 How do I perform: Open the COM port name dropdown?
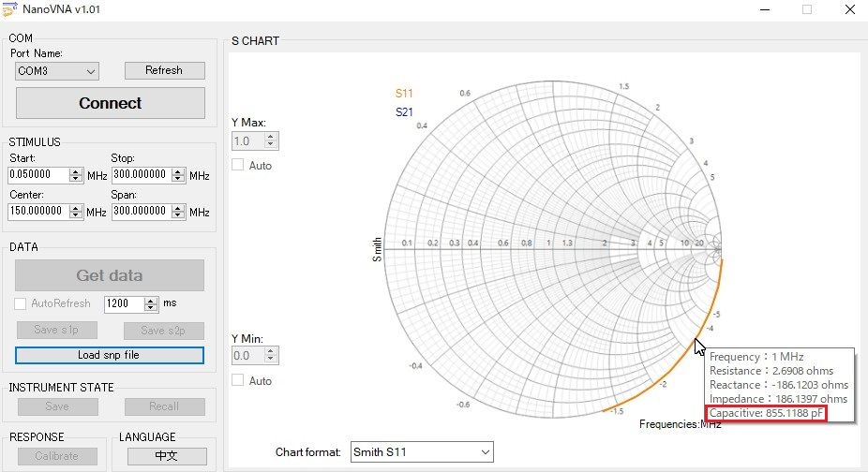click(57, 71)
